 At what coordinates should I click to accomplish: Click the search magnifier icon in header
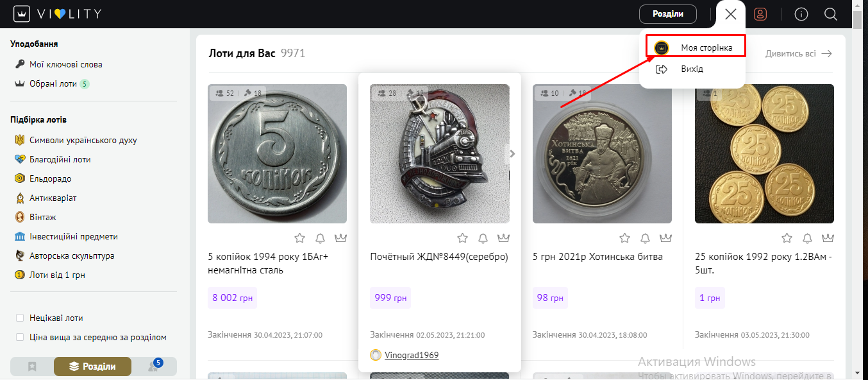click(x=831, y=14)
